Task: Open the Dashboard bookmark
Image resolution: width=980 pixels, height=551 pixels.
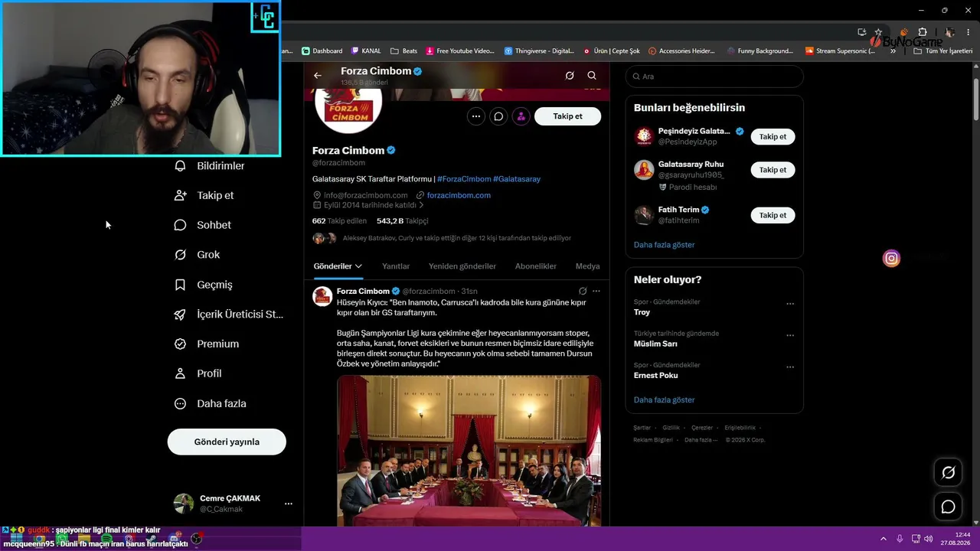Action: click(322, 51)
